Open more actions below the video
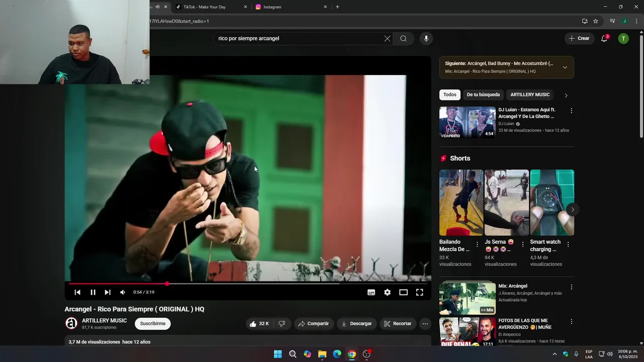 coord(425,324)
